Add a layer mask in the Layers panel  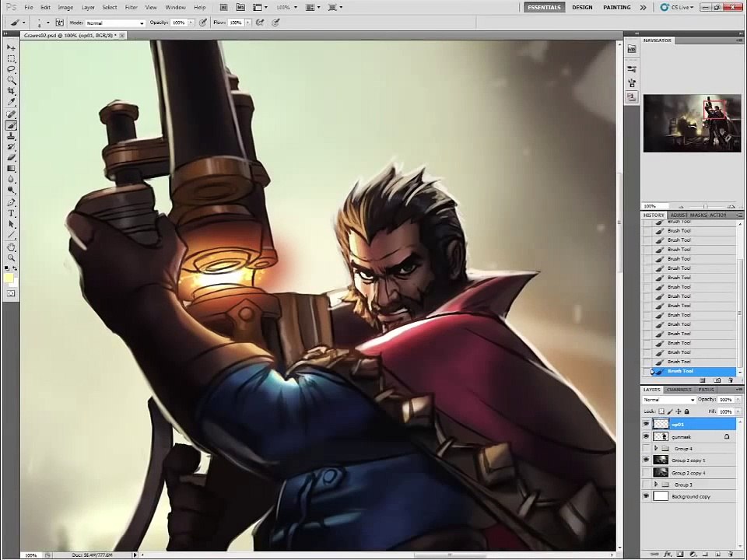(x=680, y=554)
